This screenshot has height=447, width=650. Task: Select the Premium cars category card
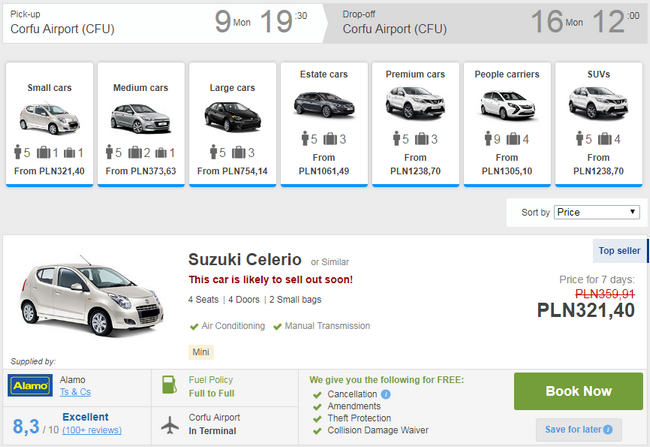click(415, 124)
